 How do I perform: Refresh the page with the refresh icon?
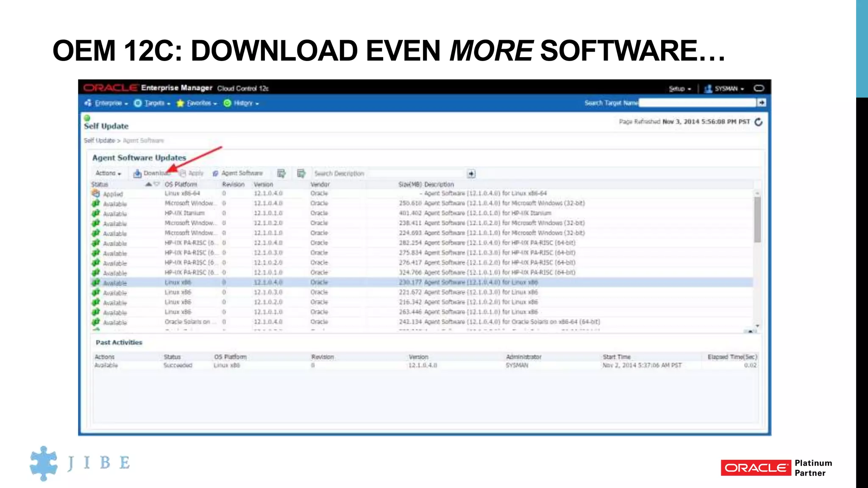[759, 122]
